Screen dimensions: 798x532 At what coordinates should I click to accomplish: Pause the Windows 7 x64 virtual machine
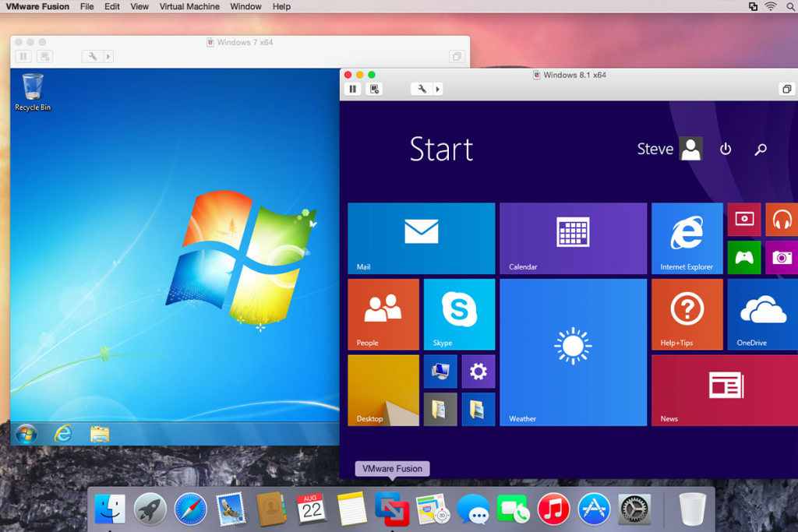pos(23,56)
